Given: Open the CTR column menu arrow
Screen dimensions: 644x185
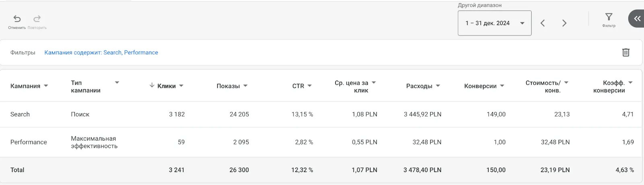Looking at the screenshot, I should tap(310, 86).
